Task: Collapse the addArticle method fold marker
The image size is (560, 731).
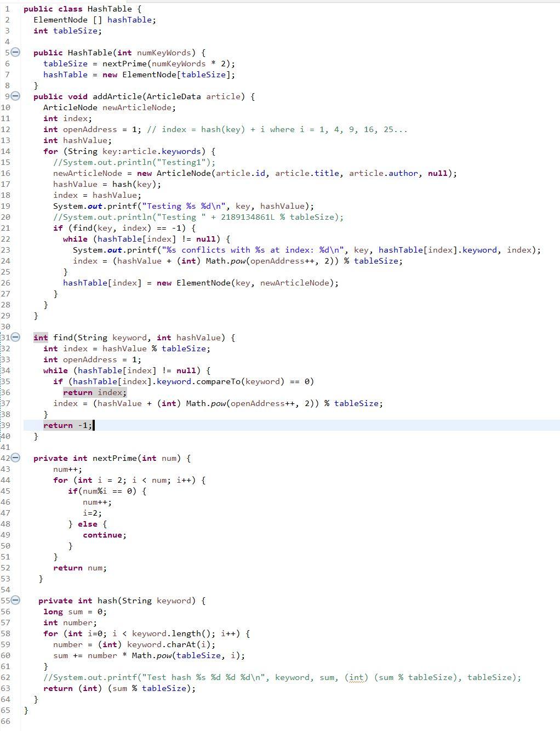Action: coord(15,96)
